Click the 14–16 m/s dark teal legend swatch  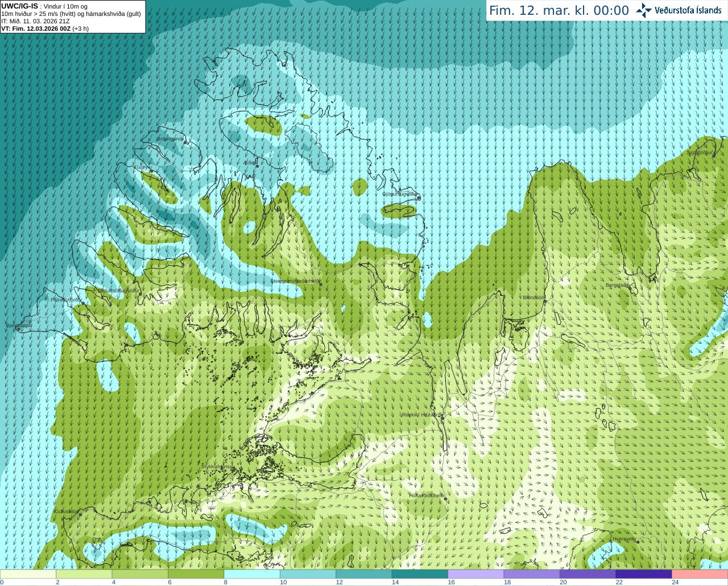point(420,574)
